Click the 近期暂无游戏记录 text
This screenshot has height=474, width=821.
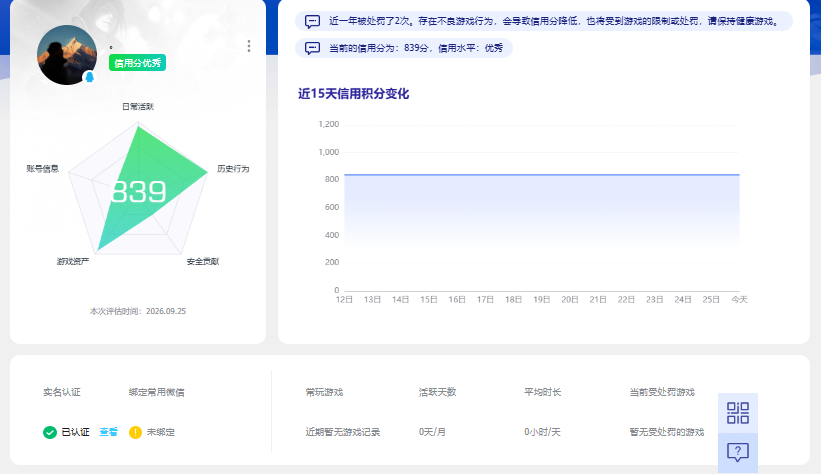pos(343,432)
